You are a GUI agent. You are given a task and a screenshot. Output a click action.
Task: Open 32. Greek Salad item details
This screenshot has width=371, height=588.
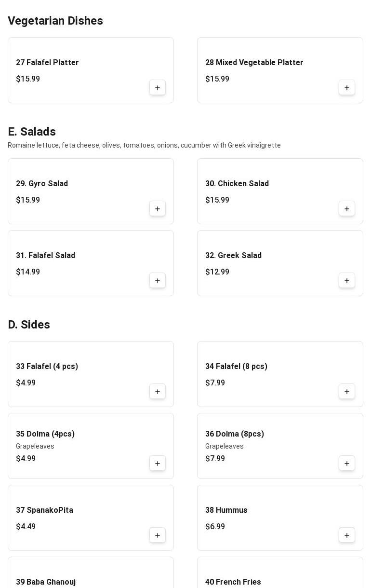pos(233,256)
